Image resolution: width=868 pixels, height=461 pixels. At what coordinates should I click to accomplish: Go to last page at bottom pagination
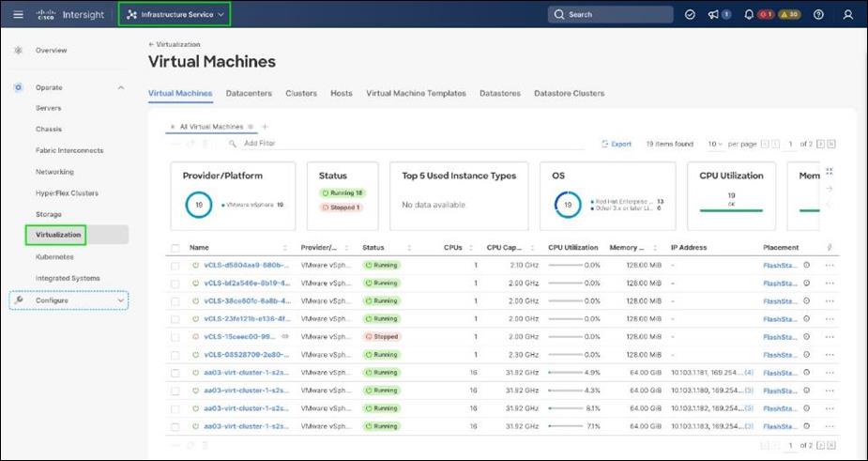(x=830, y=445)
